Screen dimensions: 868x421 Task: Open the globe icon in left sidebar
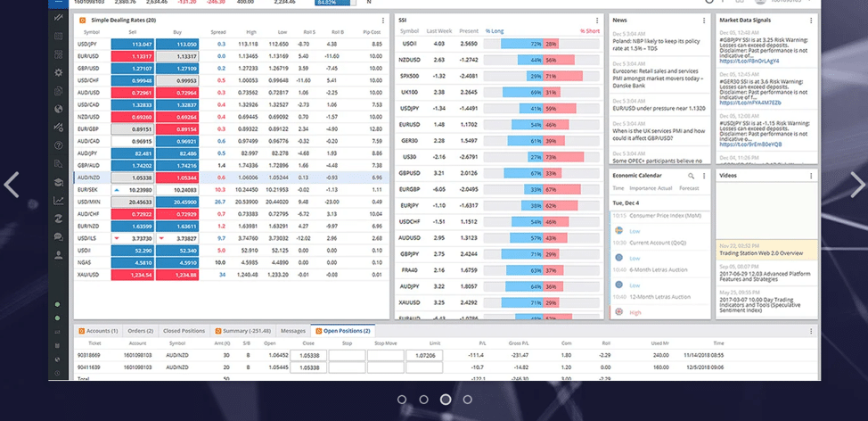click(58, 109)
